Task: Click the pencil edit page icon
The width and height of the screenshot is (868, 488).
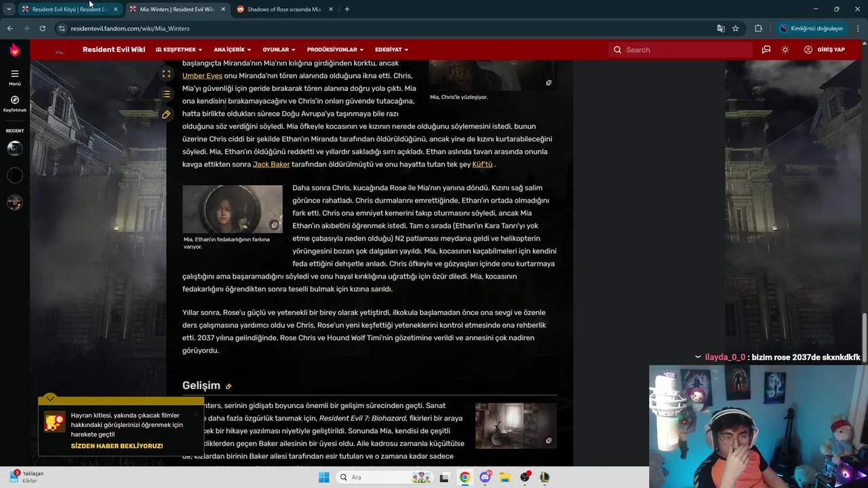Action: (x=166, y=115)
